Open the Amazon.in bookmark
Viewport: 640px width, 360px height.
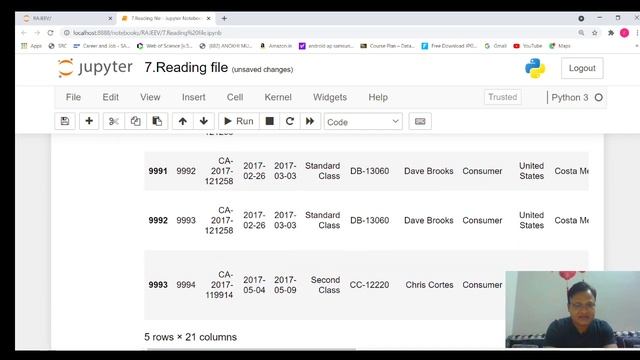point(276,46)
